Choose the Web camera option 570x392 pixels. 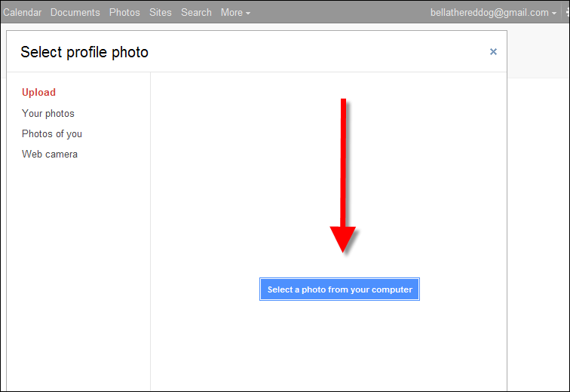pyautogui.click(x=50, y=154)
